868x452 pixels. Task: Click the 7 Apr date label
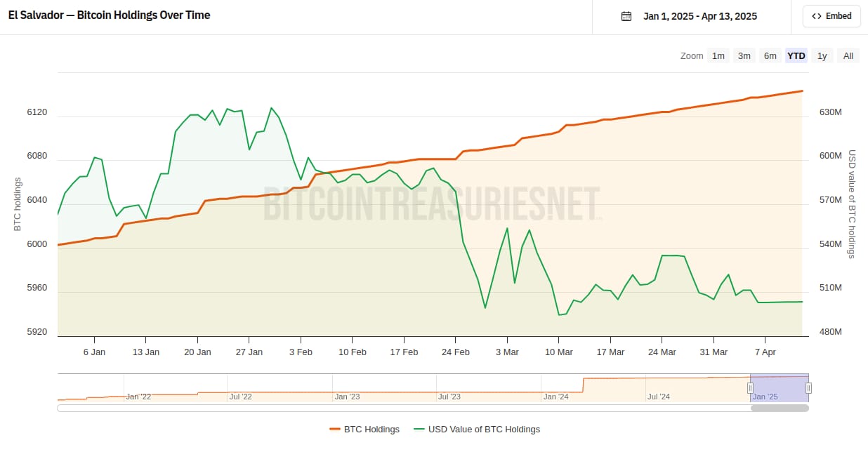pos(765,352)
